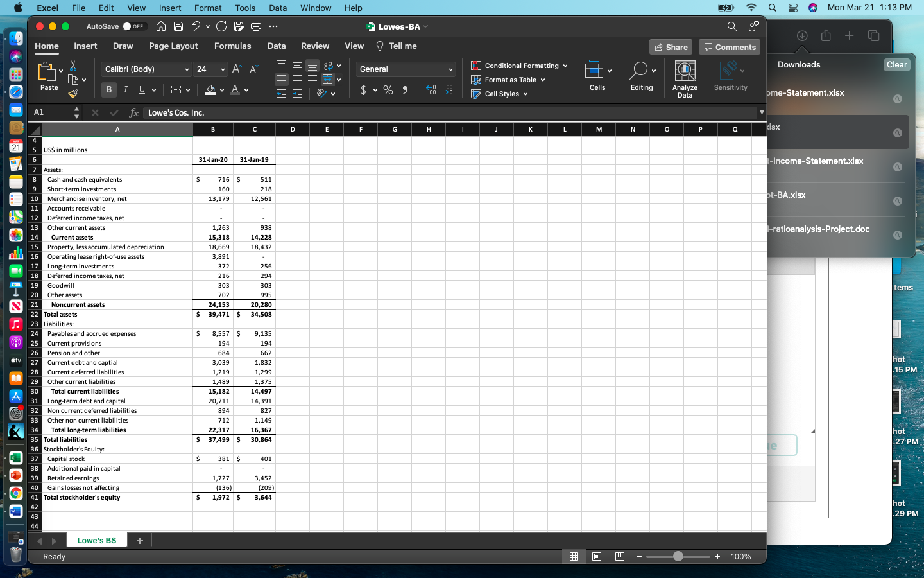Toggle AutoSave off switch
Screen dimensions: 924x578
pyautogui.click(x=135, y=26)
